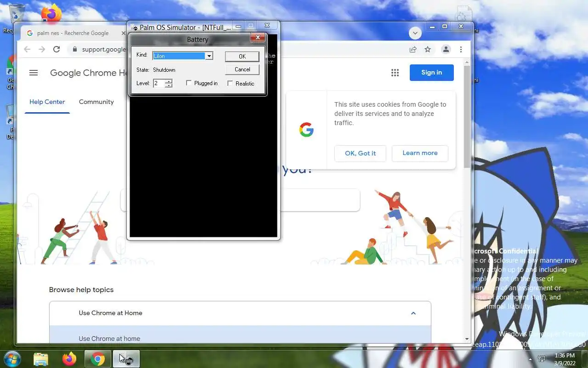
Task: Collapse Use Chrome at Home section
Action: pyautogui.click(x=413, y=313)
